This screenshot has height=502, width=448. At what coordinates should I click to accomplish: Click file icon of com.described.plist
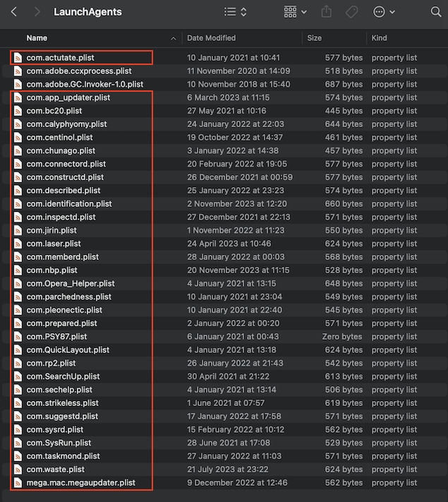18,191
